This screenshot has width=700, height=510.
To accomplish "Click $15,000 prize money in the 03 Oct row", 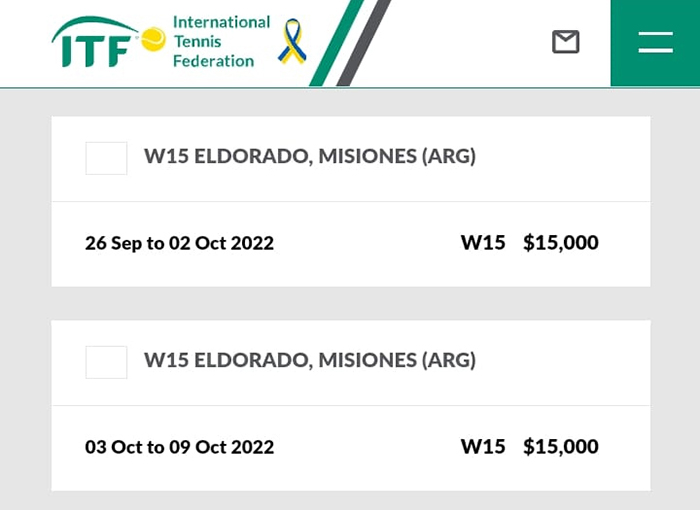I will (560, 447).
